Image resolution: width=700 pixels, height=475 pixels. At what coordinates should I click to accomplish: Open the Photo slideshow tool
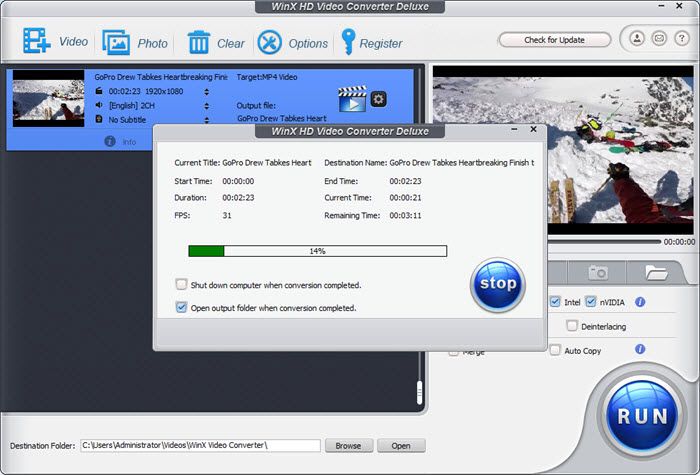(116, 42)
